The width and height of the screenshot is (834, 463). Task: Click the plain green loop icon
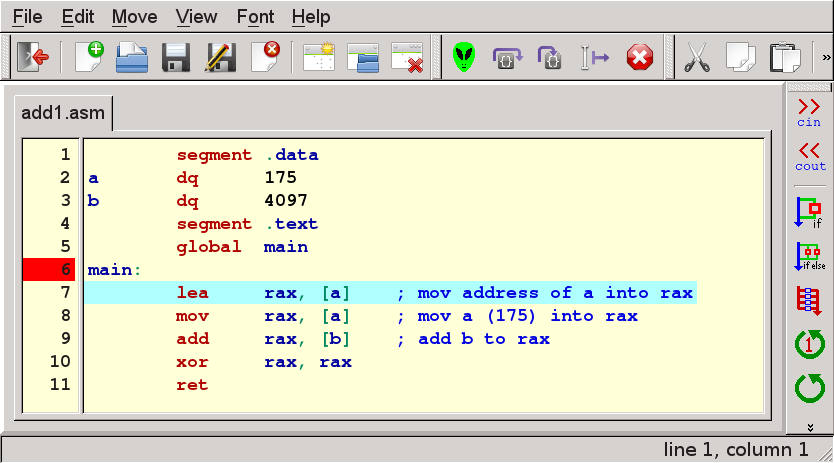point(810,388)
